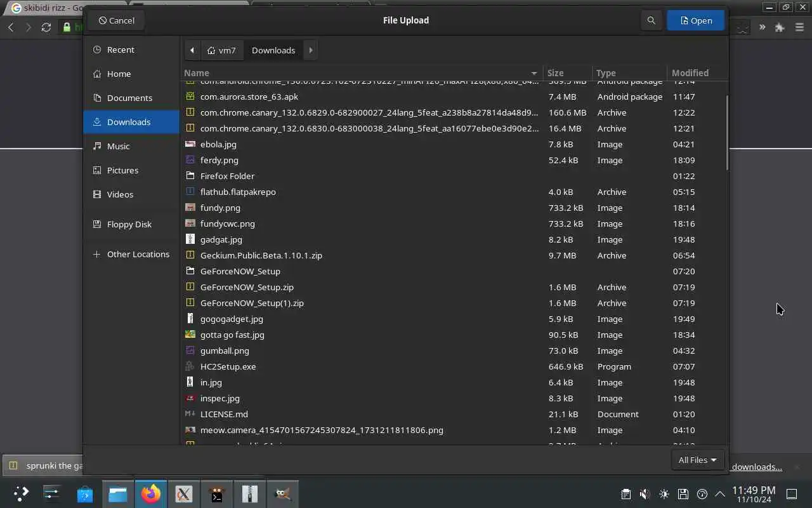Viewport: 812px width, 508px height.
Task: Select the file fundy.png
Action: tap(454, 208)
